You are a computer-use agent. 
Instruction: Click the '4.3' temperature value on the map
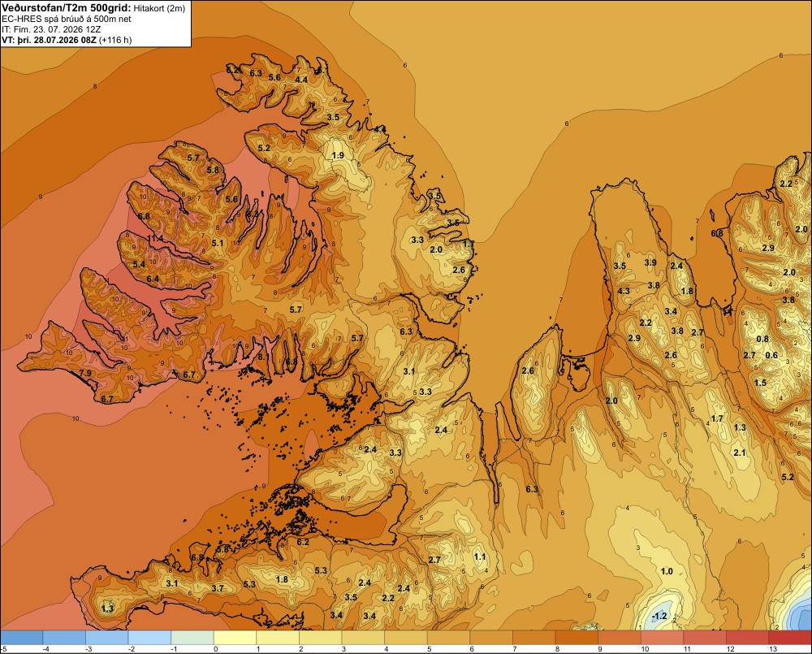(x=624, y=291)
